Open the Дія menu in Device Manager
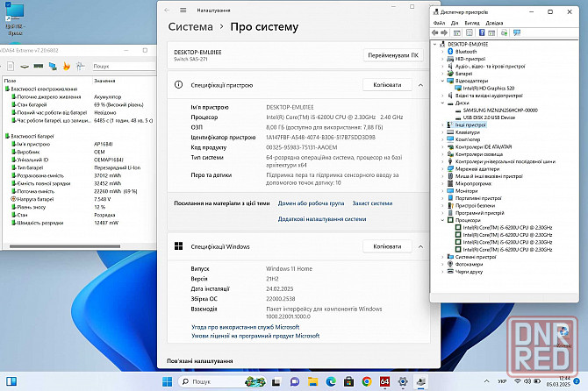This screenshot has height=391, width=588. point(455,23)
